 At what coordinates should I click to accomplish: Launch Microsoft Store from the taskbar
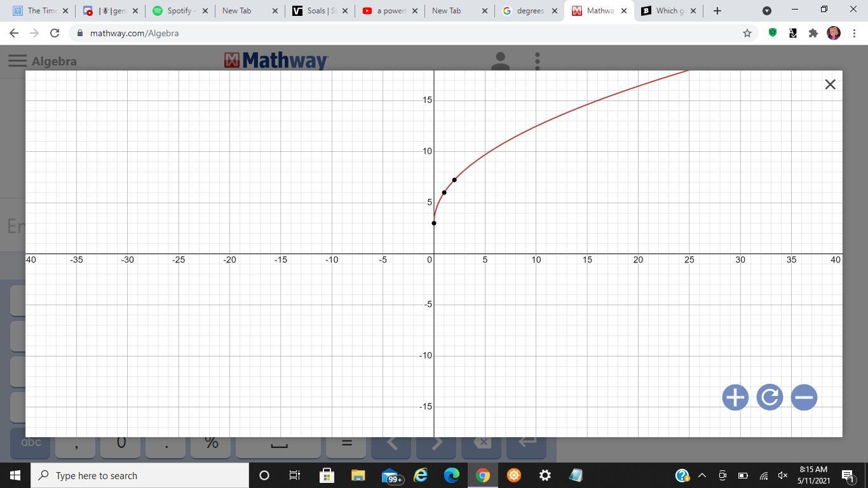pyautogui.click(x=327, y=475)
